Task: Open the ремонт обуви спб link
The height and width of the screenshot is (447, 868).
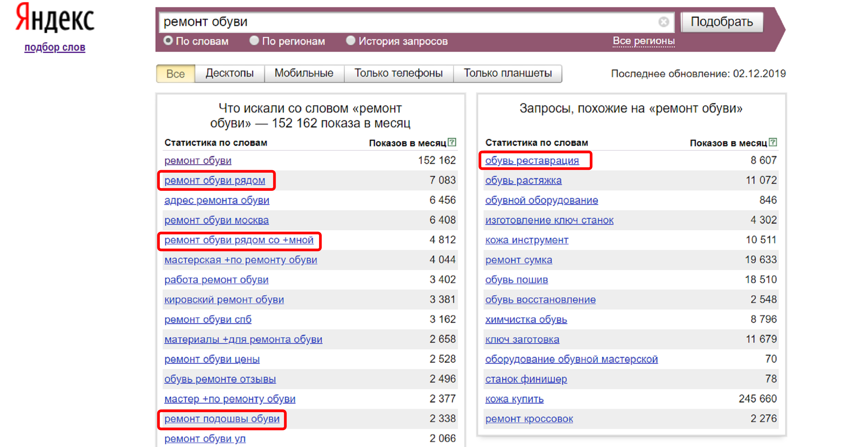Action: [x=208, y=320]
